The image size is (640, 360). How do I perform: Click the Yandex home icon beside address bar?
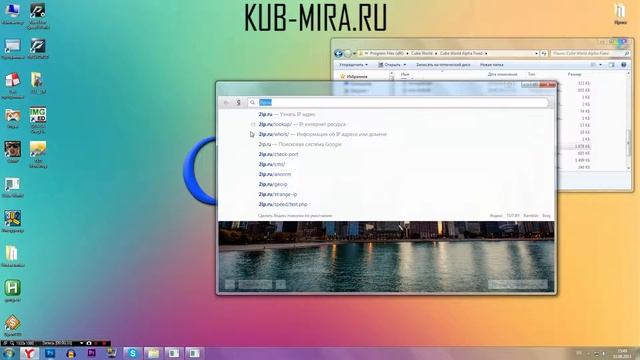click(x=239, y=102)
